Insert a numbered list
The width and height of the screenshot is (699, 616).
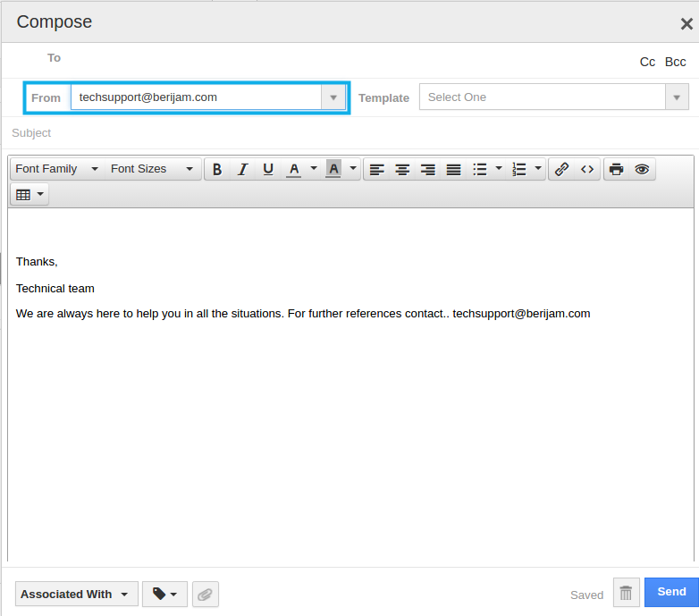coord(519,169)
